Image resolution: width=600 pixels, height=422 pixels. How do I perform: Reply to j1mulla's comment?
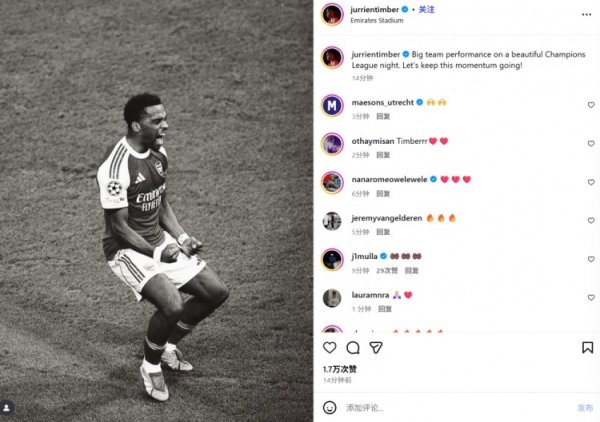click(x=412, y=270)
